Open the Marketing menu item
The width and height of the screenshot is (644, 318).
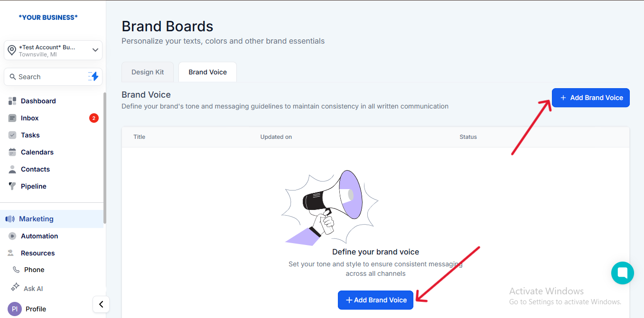[x=36, y=219]
